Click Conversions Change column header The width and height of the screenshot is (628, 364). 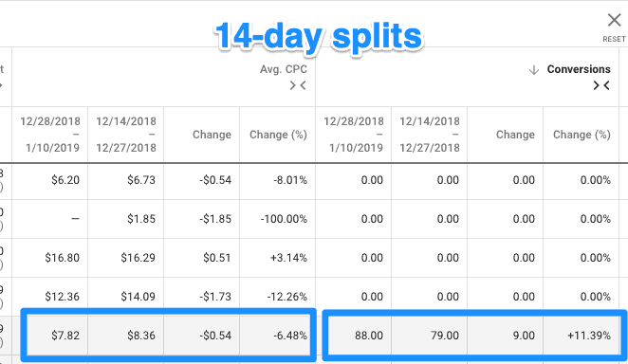515,135
